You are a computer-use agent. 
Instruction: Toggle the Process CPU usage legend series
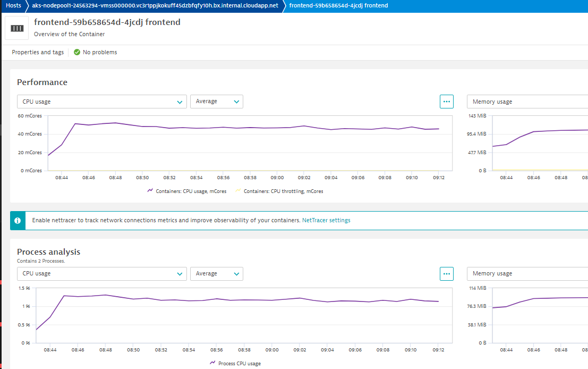(239, 363)
